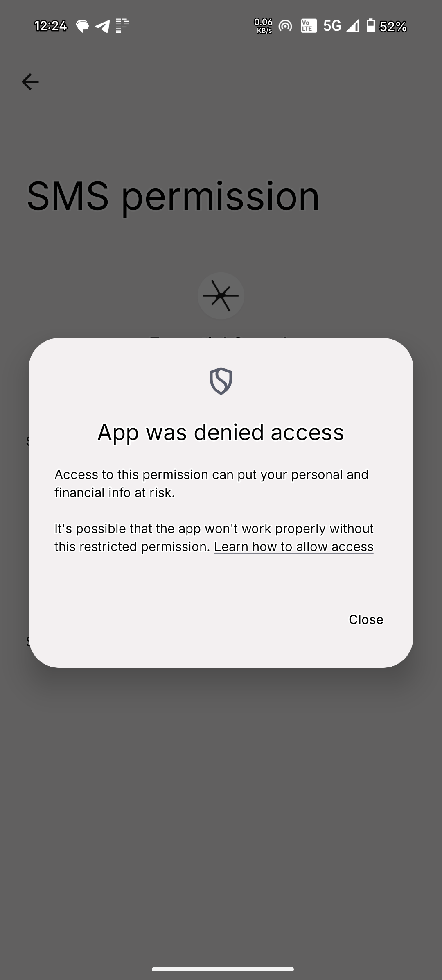Tap the chat bubble notification icon
The image size is (442, 980).
click(x=83, y=27)
